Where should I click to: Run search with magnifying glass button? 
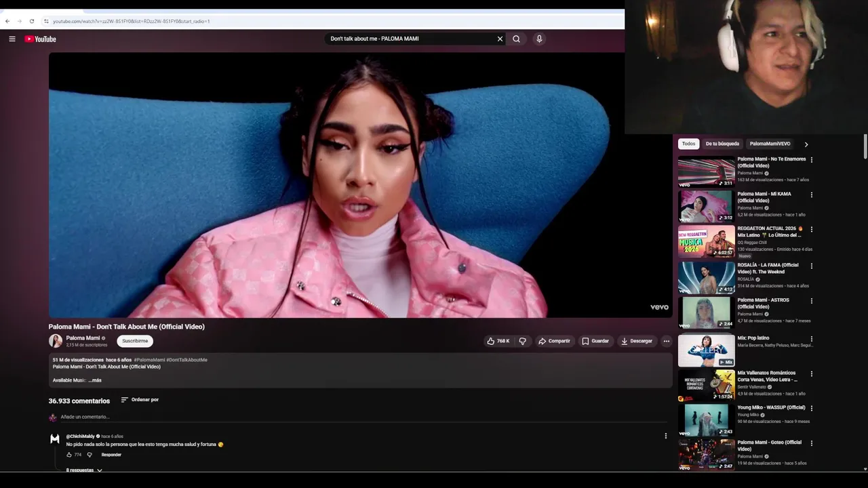click(517, 39)
